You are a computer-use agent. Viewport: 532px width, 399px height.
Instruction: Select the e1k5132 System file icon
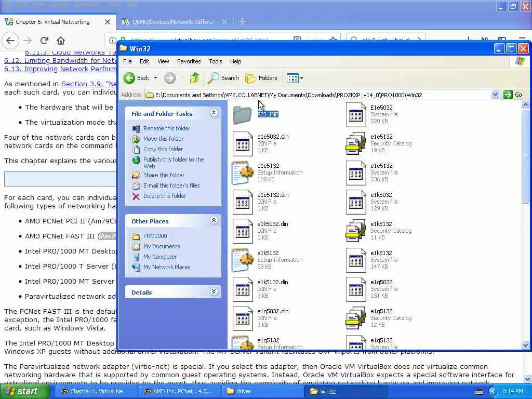pos(355,260)
